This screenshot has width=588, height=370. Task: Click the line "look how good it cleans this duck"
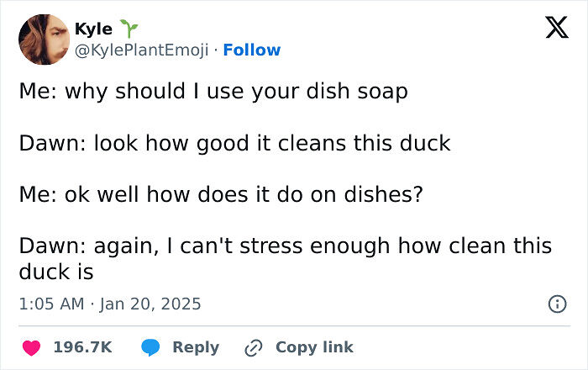coord(234,143)
